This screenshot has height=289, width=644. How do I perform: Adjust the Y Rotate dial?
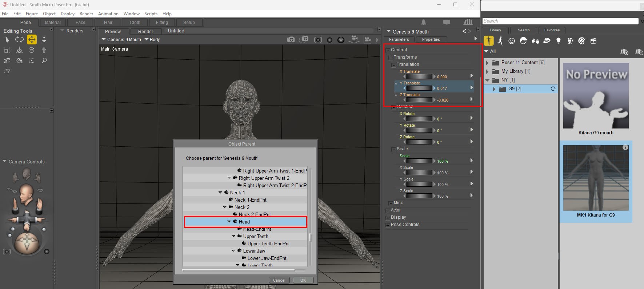point(419,130)
